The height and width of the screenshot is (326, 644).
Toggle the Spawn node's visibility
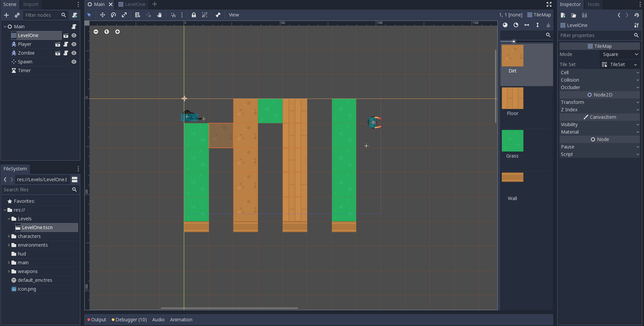74,62
